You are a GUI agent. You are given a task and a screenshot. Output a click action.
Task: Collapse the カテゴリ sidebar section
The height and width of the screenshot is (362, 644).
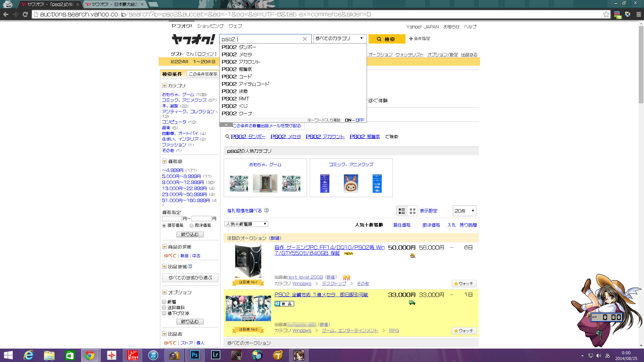click(164, 85)
